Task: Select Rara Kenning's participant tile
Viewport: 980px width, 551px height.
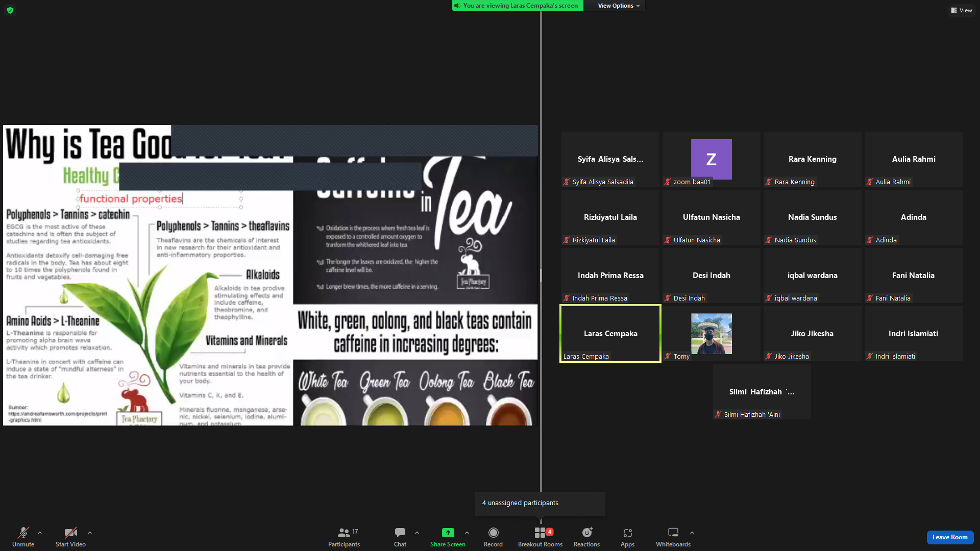Action: [813, 159]
